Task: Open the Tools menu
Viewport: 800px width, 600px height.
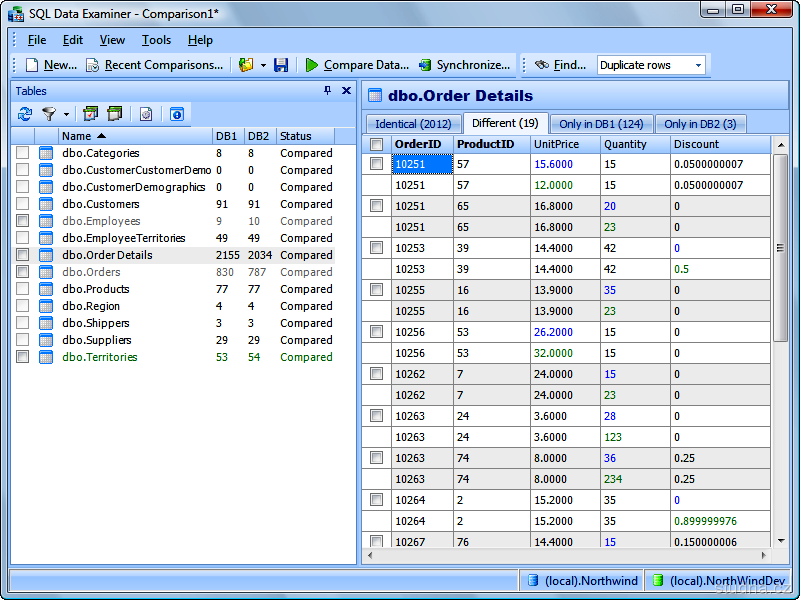Action: 156,40
